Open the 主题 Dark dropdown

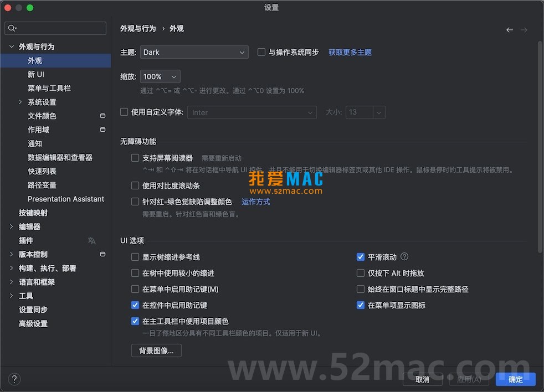194,52
